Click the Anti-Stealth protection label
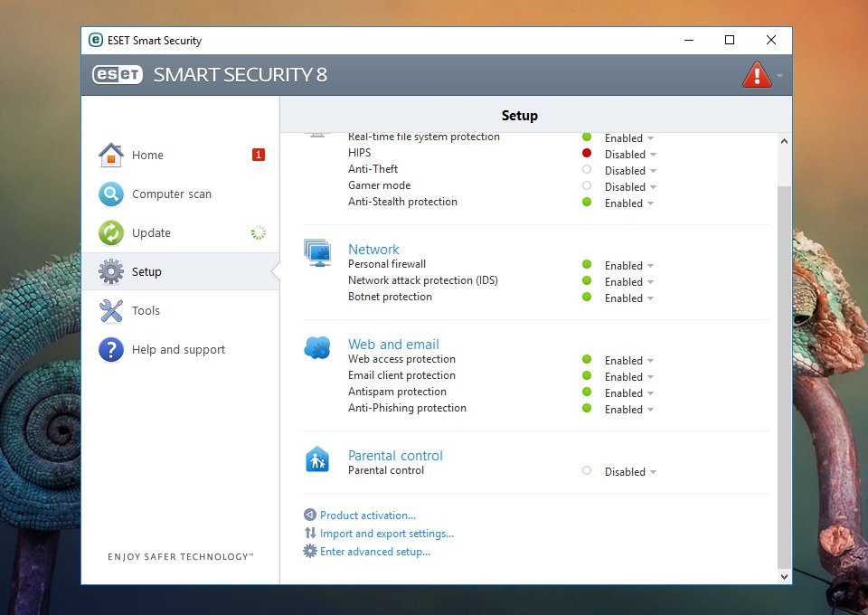The width and height of the screenshot is (868, 615). coord(402,202)
